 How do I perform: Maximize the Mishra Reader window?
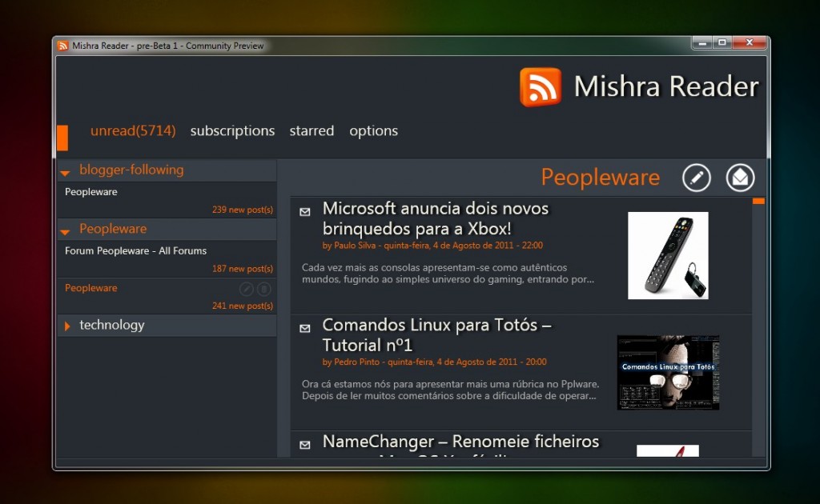click(722, 43)
